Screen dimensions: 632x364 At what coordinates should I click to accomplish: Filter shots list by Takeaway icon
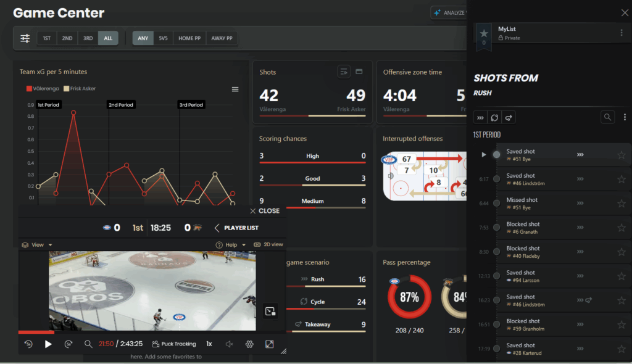[509, 118]
